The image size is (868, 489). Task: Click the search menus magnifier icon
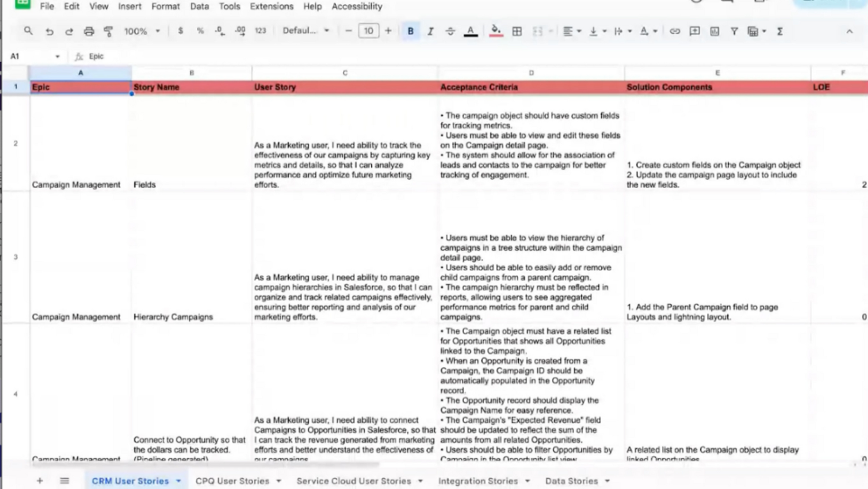pos(28,31)
